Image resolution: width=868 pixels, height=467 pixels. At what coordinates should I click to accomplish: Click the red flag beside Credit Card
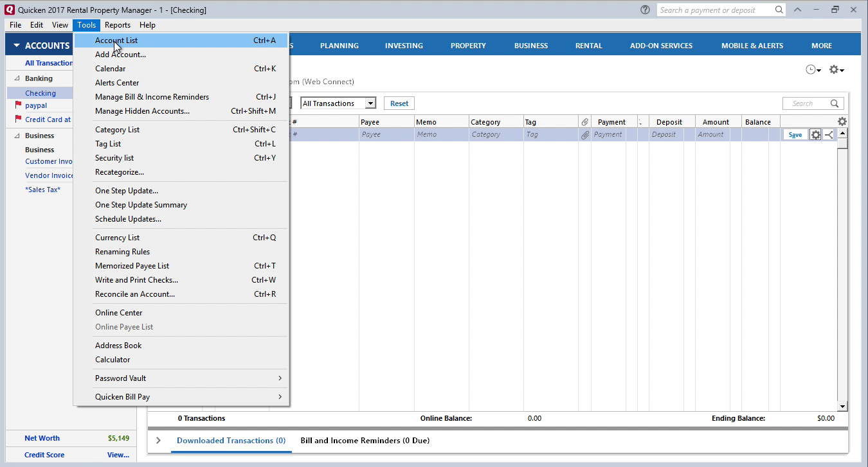pos(18,119)
